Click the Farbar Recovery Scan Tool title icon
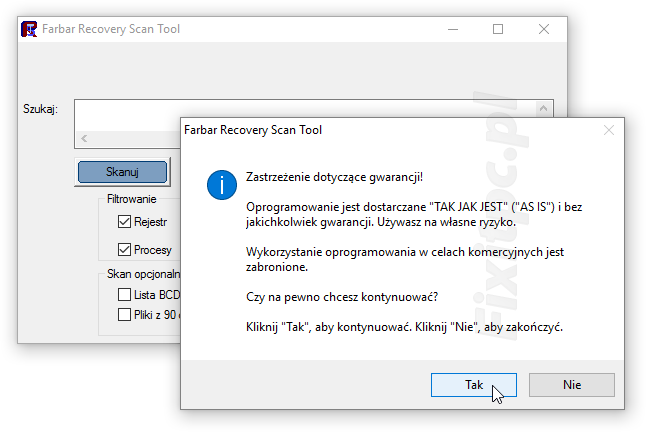The image size is (646, 432). click(x=29, y=29)
